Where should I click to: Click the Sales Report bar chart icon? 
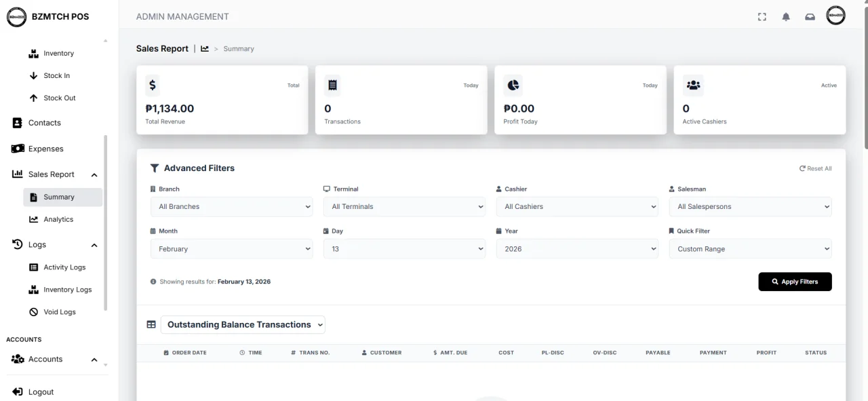pyautogui.click(x=18, y=174)
